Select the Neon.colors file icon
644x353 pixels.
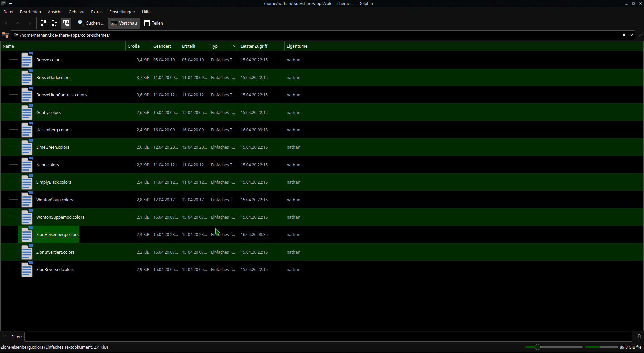(x=27, y=165)
